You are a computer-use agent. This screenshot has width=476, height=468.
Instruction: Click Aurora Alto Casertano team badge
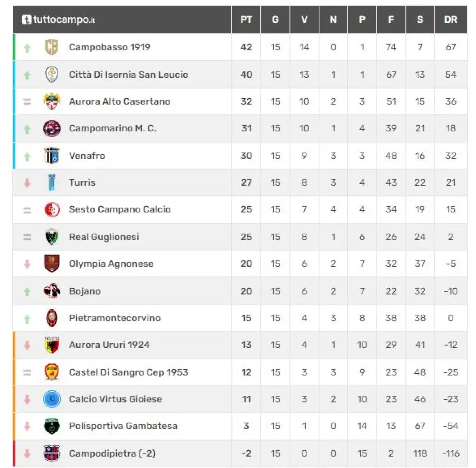point(52,102)
